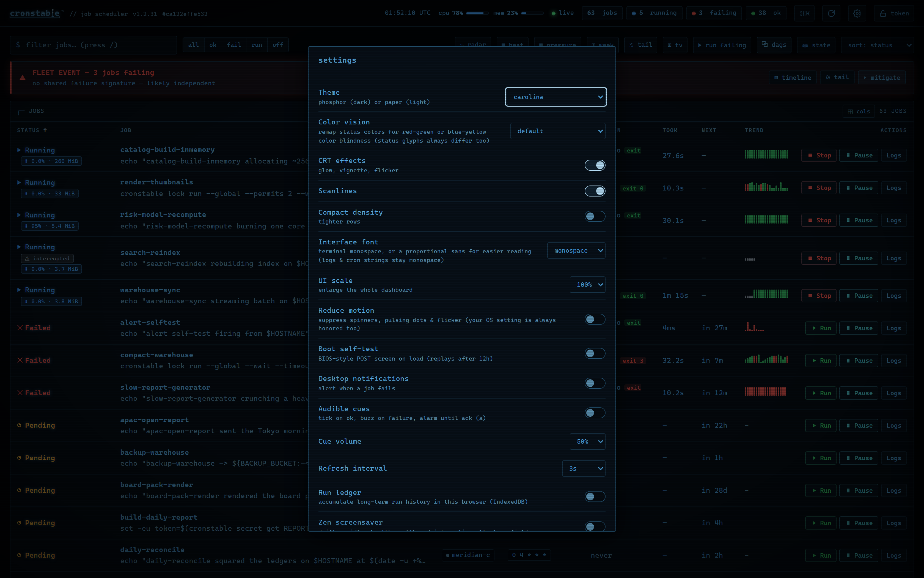Pause the slow-report-generator job
This screenshot has width=924, height=578.
point(859,393)
